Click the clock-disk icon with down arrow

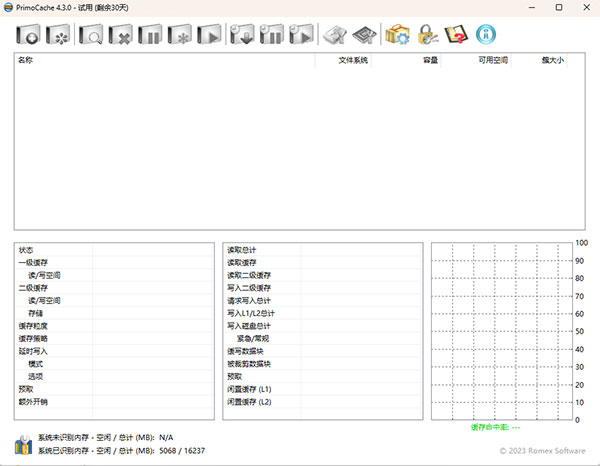pos(242,34)
